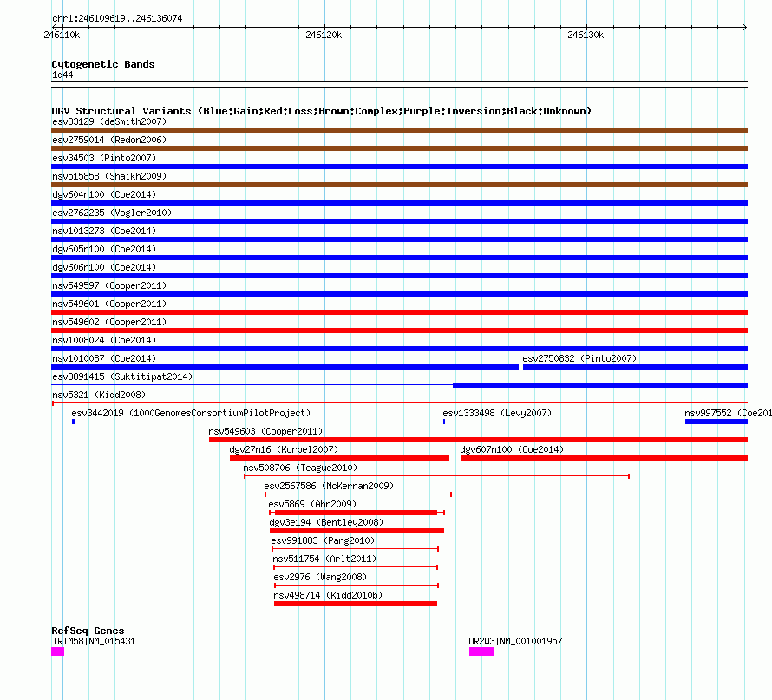Click the nsv498714 (Kidd2010b) red bar
Image resolution: width=772 pixels, height=700 pixels.
pyautogui.click(x=356, y=604)
